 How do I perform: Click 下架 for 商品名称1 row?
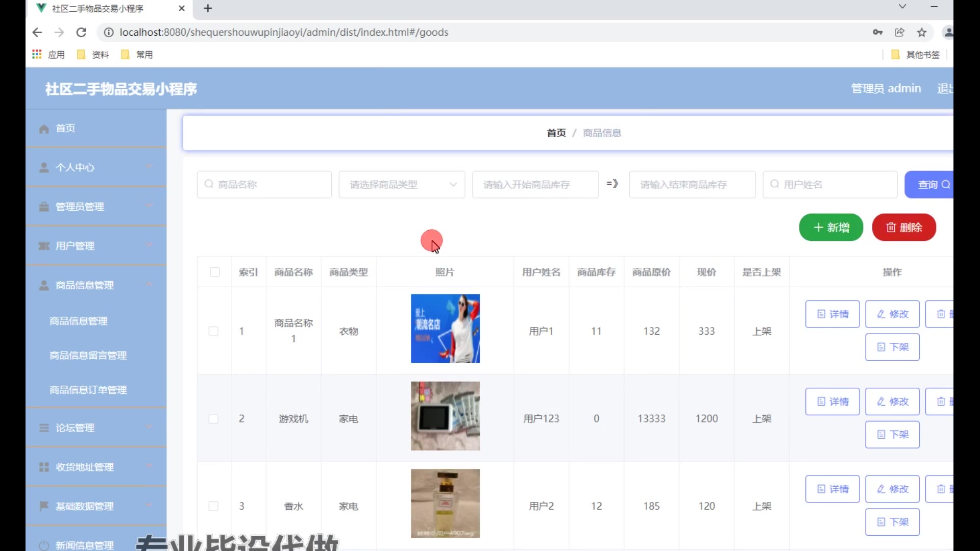coord(892,347)
